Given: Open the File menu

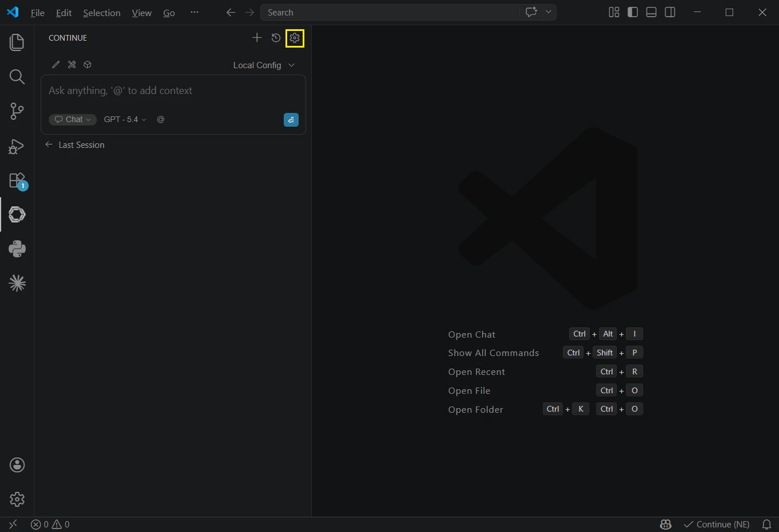Looking at the screenshot, I should pyautogui.click(x=37, y=13).
